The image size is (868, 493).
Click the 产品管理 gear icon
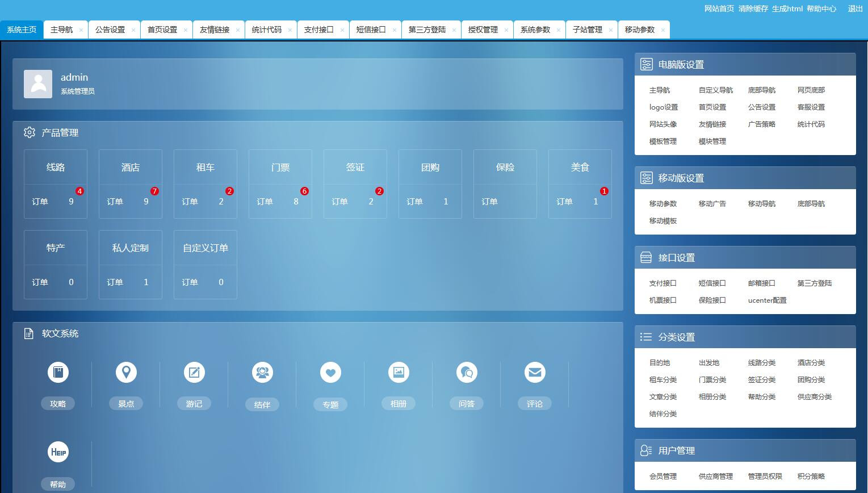pyautogui.click(x=30, y=132)
